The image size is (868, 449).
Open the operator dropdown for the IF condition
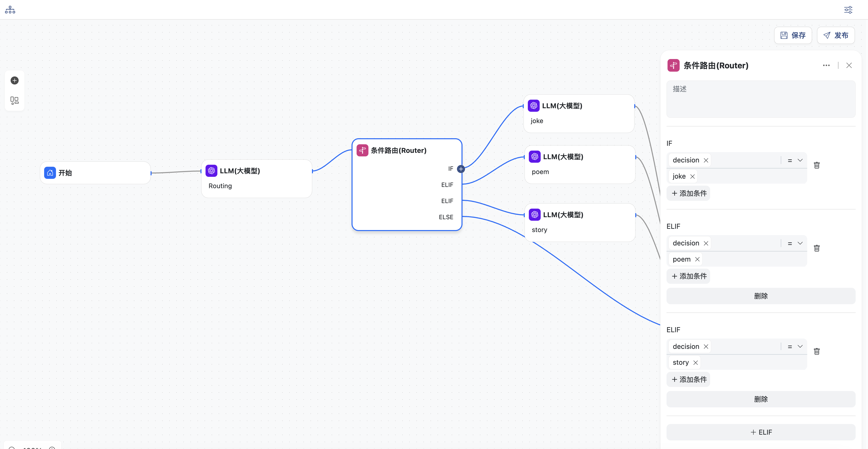795,160
